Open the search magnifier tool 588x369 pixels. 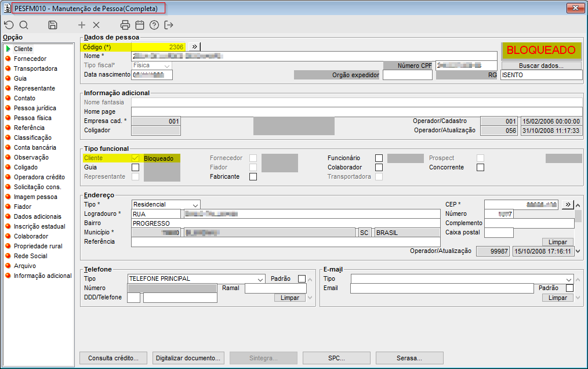[x=24, y=25]
